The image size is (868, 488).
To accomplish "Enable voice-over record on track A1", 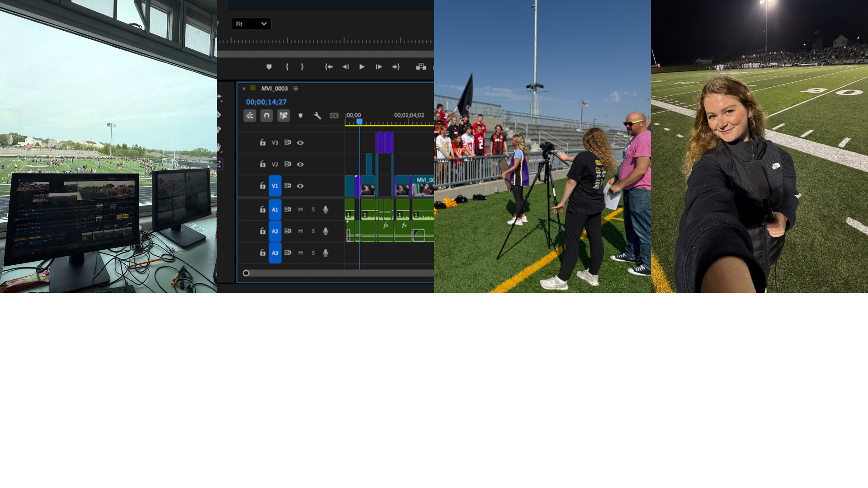I will click(x=325, y=209).
